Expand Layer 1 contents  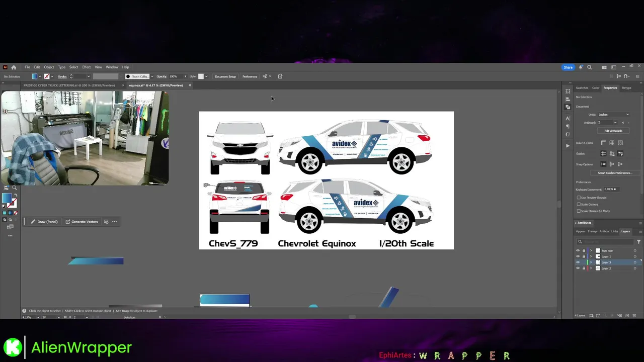591,256
